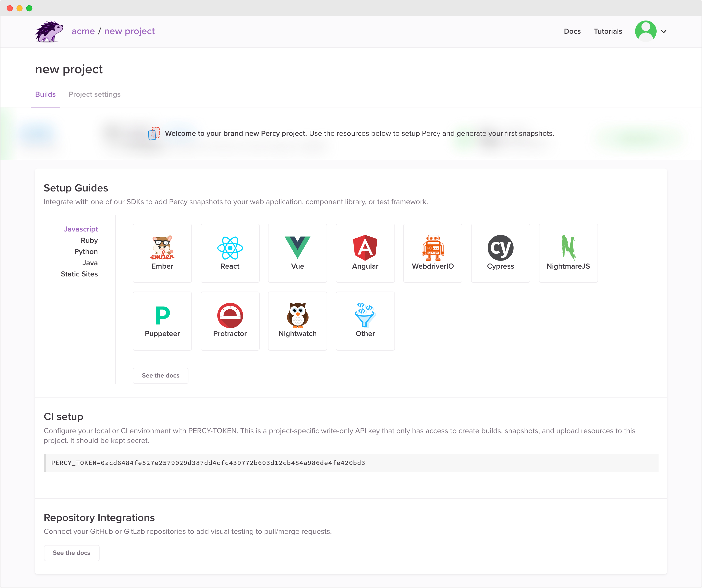Click See the docs under Setup Guides
This screenshot has width=702, height=588.
160,375
